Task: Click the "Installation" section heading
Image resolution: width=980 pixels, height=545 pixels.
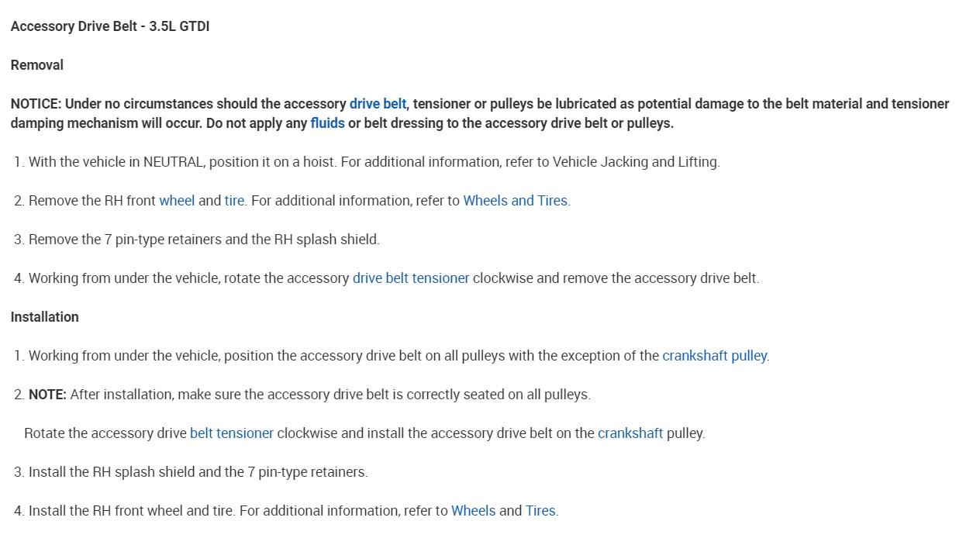Action: pos(45,317)
